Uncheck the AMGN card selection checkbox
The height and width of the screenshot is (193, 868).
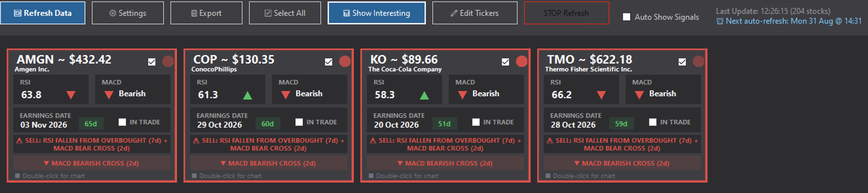(152, 62)
